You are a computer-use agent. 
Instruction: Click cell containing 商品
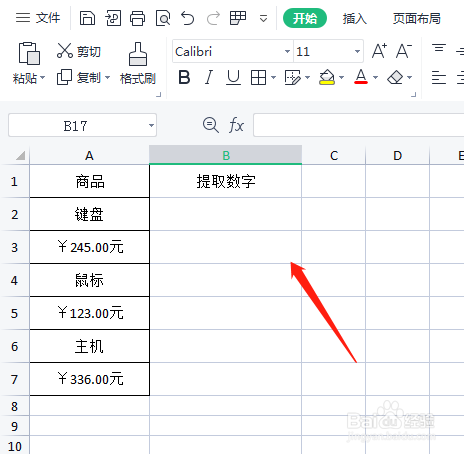click(90, 181)
